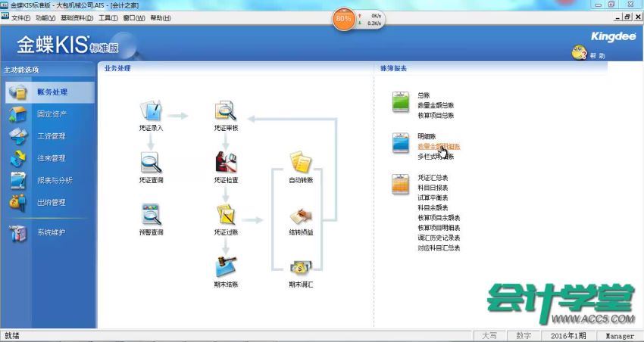The width and height of the screenshot is (644, 342).
Task: Open the 多栏式明细账 link
Action: tap(436, 157)
